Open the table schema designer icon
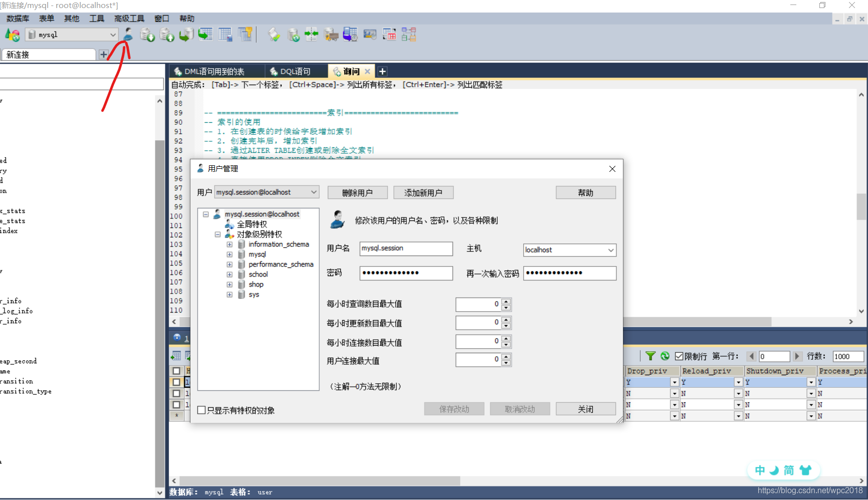 [x=226, y=35]
